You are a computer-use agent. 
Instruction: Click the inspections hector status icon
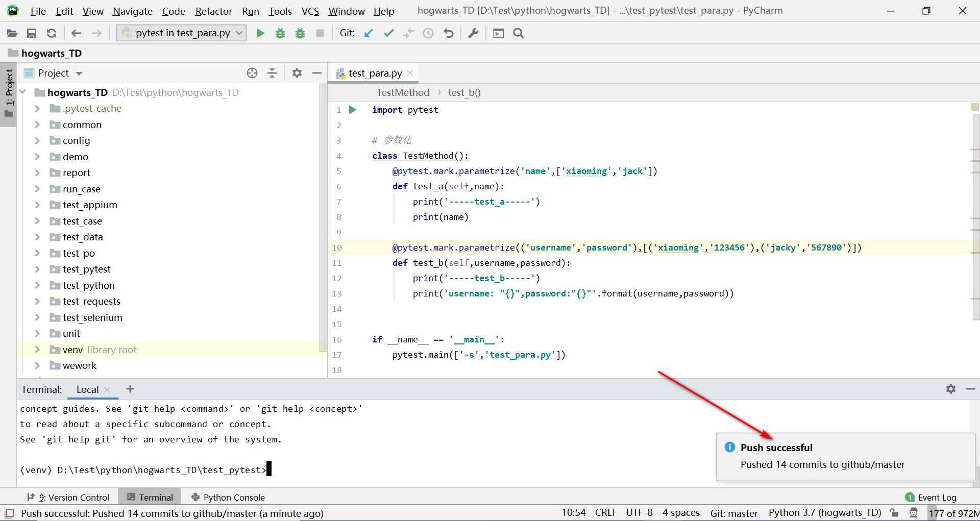pyautogui.click(x=914, y=513)
